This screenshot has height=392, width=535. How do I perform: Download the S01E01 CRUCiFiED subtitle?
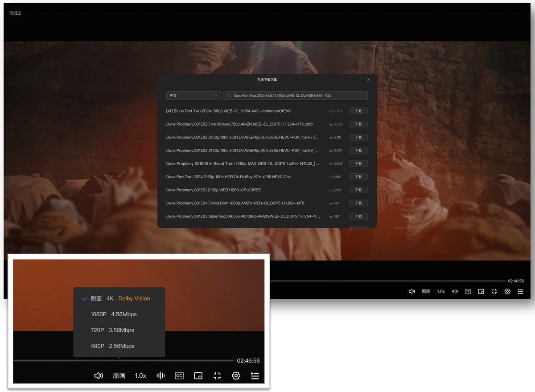click(x=358, y=190)
